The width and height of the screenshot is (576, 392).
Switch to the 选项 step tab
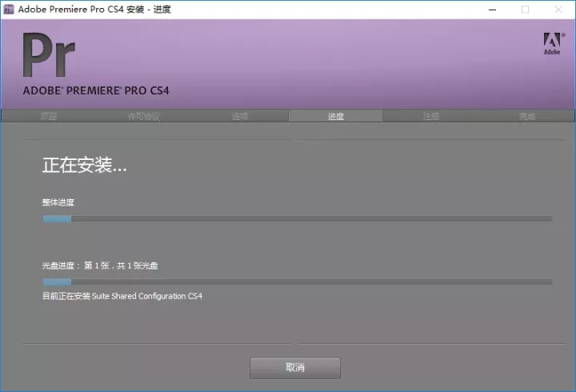(x=240, y=117)
